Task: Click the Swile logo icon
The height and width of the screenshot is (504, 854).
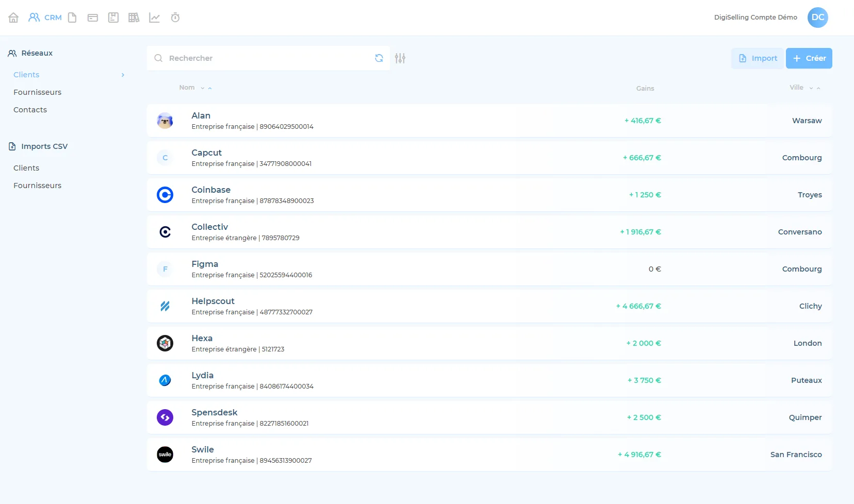Action: 165,455
